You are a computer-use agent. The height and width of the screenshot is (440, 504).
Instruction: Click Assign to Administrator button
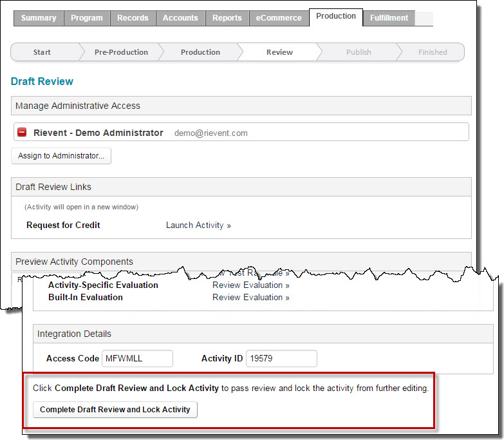point(61,156)
